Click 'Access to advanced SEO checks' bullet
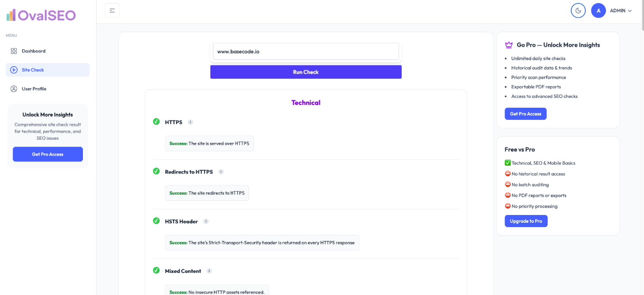 tap(544, 96)
